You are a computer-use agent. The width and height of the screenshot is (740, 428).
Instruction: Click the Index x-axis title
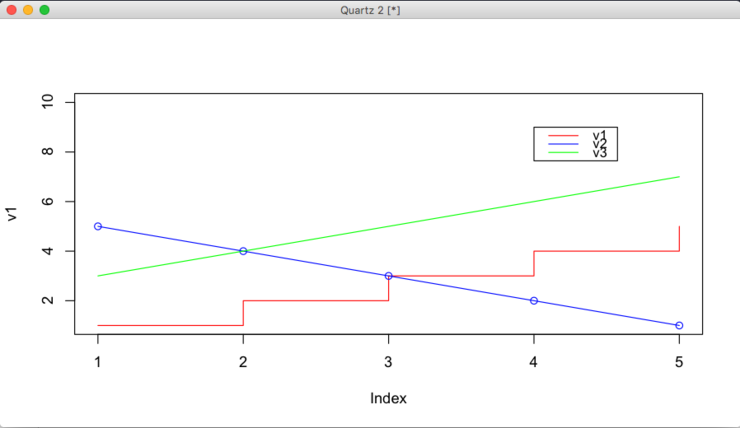tap(388, 398)
